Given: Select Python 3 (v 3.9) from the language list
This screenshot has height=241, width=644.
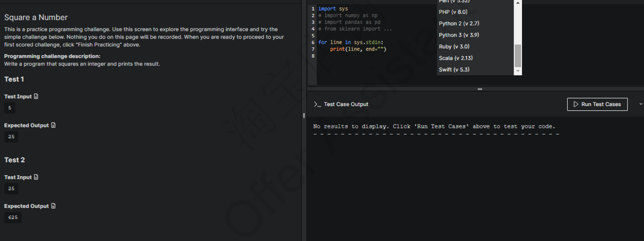Looking at the screenshot, I should pos(459,35).
